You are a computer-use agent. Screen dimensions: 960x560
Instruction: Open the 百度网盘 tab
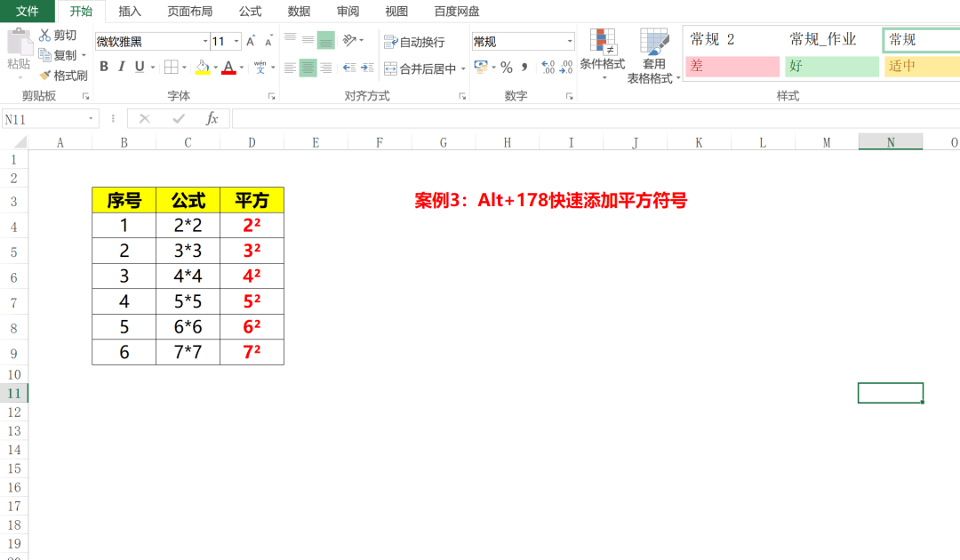tap(457, 11)
